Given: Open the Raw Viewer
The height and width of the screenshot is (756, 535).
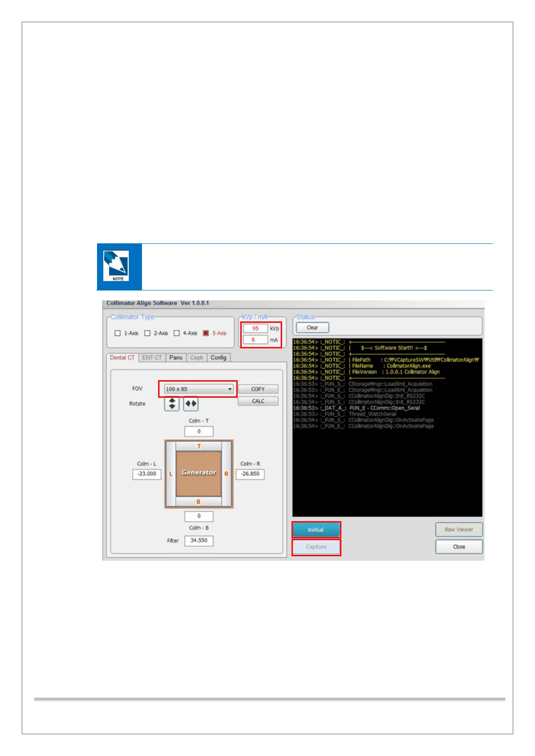Looking at the screenshot, I should pos(459,530).
